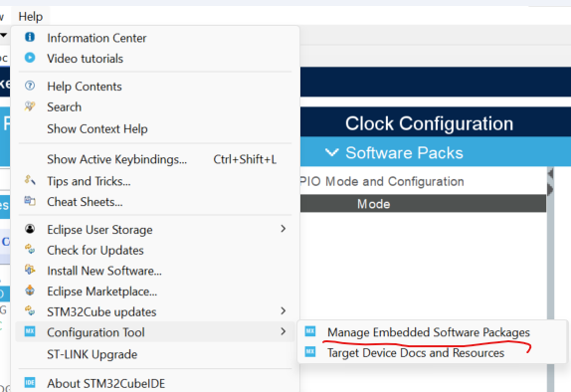The width and height of the screenshot is (571, 392).
Task: Click the IDE icon beside About STM32CubeIDE
Action: 30,382
